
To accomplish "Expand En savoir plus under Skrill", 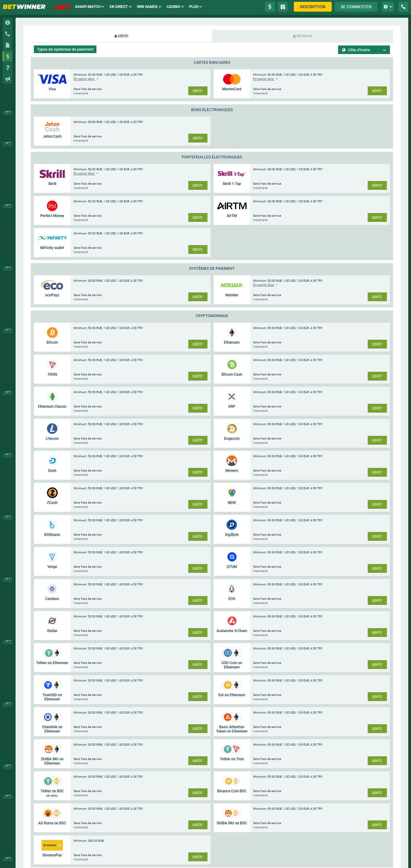I will [86, 174].
